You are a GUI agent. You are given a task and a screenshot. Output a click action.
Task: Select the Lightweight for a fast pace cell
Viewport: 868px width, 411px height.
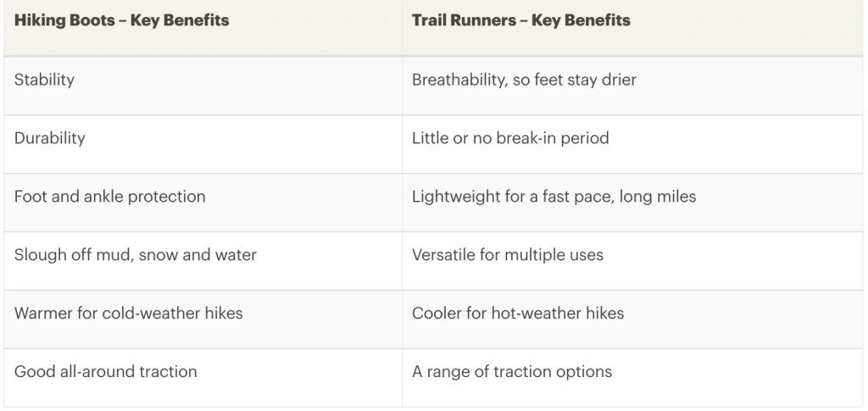tap(554, 197)
